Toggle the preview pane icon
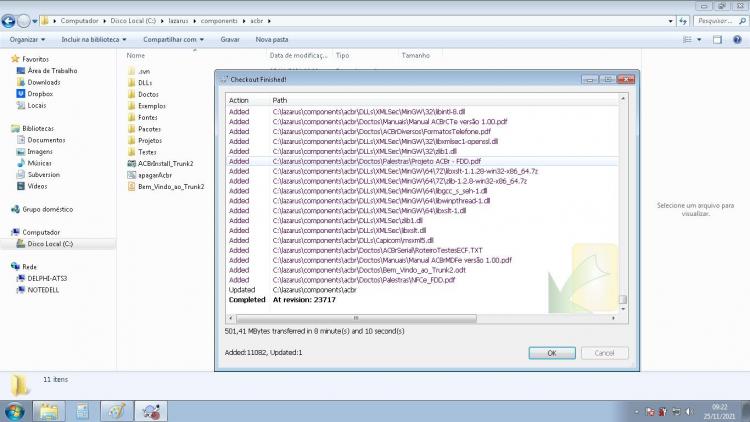Image resolution: width=750 pixels, height=422 pixels. pos(717,40)
